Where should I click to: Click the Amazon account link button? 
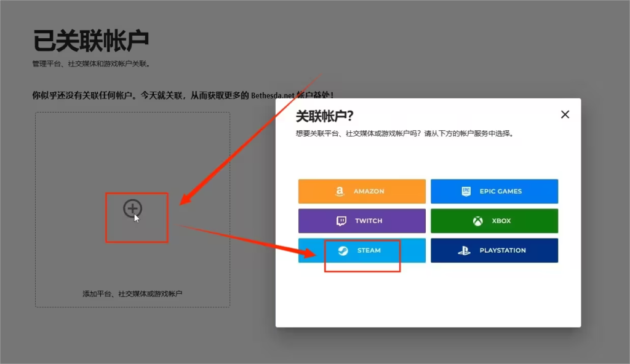click(x=362, y=191)
